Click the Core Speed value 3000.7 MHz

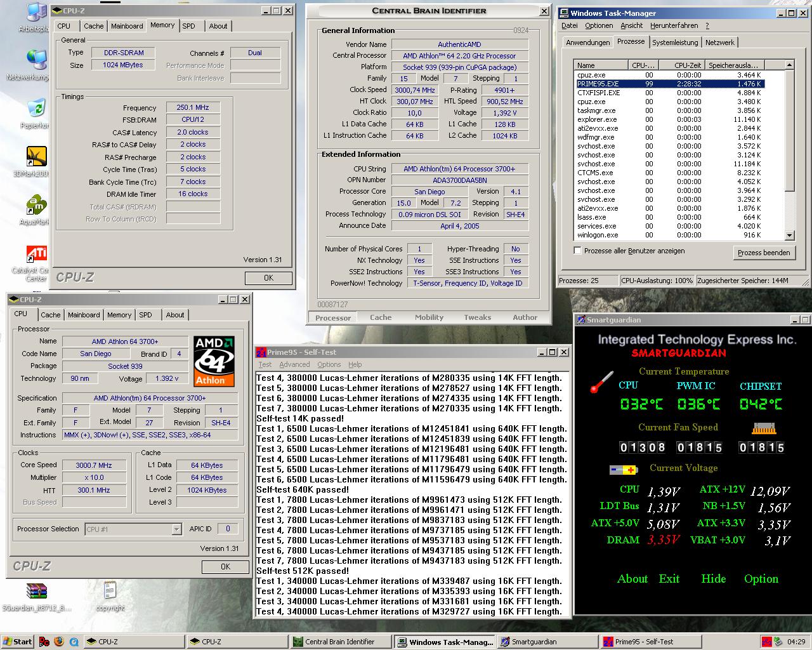click(x=94, y=465)
